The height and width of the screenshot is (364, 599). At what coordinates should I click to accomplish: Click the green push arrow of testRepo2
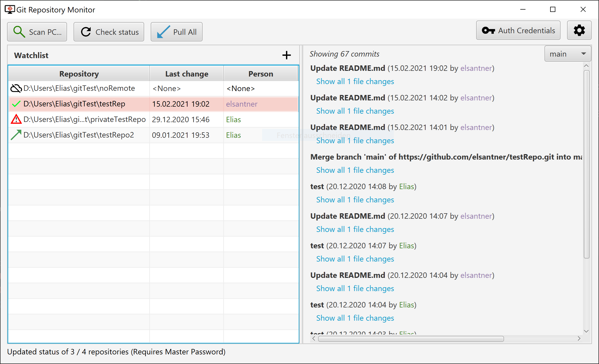click(16, 135)
